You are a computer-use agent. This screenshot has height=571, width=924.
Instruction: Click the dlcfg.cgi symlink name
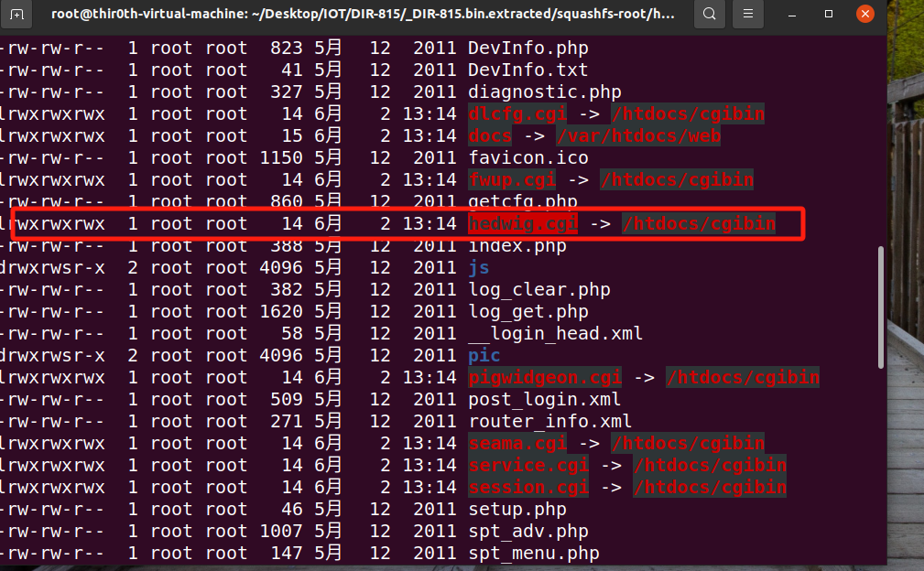coord(517,113)
